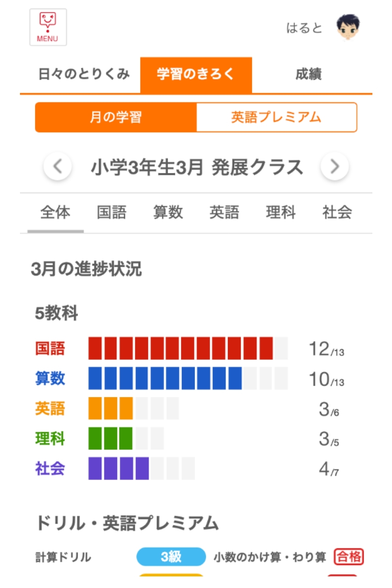Select the 社会 subject tab

point(337,213)
